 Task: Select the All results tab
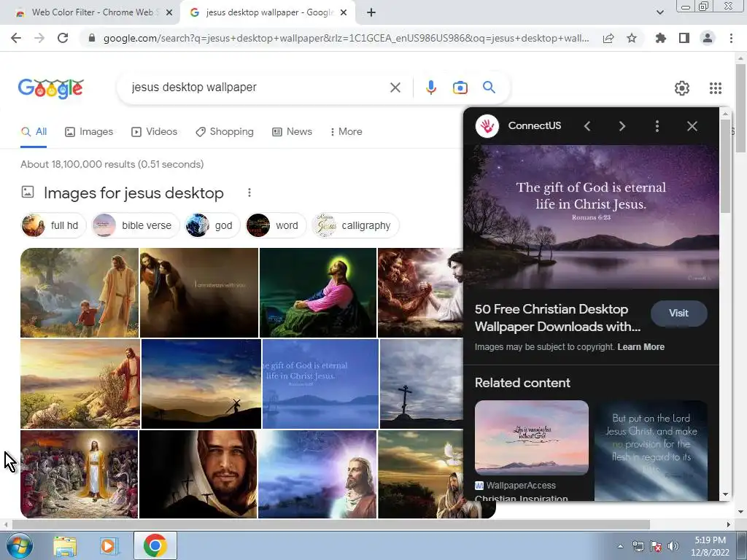pyautogui.click(x=34, y=131)
